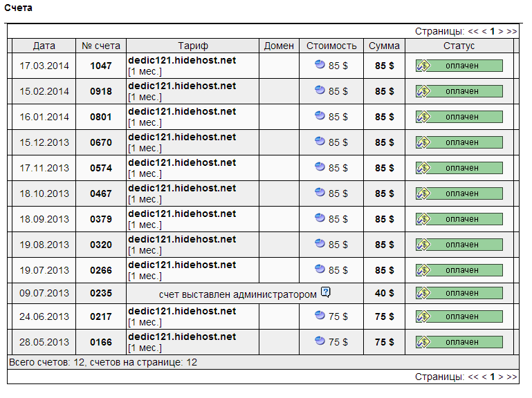Click the Стоимость column header
532x398 pixels.
[331, 46]
